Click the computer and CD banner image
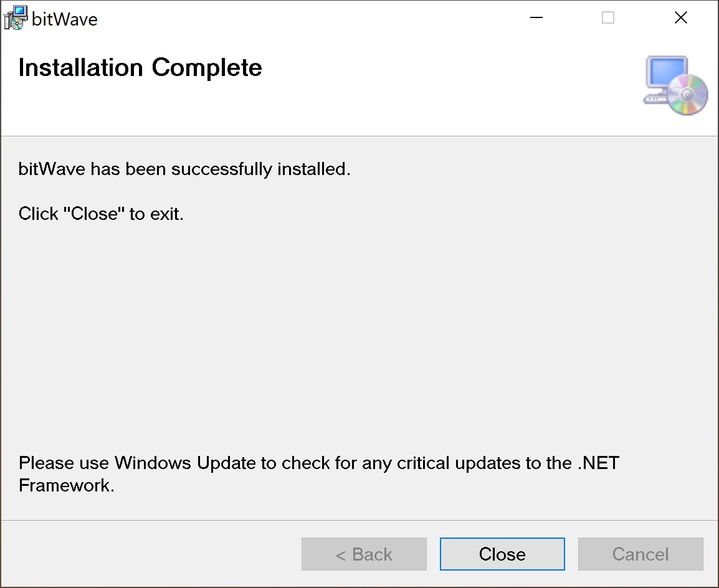719x588 pixels. (675, 85)
